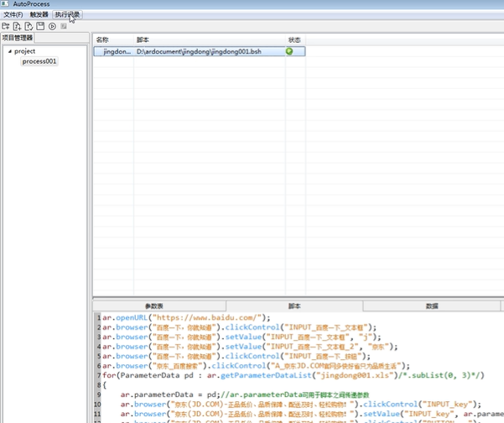Screen dimensions: 504x423
Task: Switch to the 脚本 tab
Action: pos(294,306)
